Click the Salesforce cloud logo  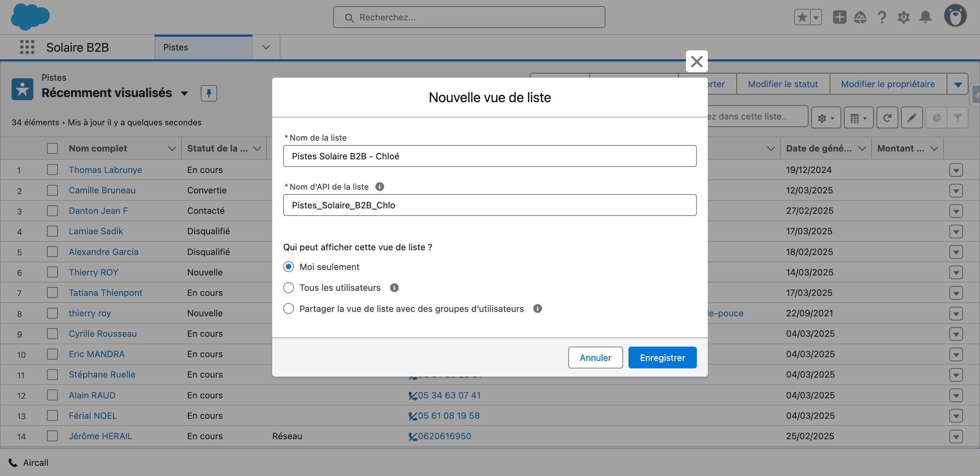click(30, 17)
